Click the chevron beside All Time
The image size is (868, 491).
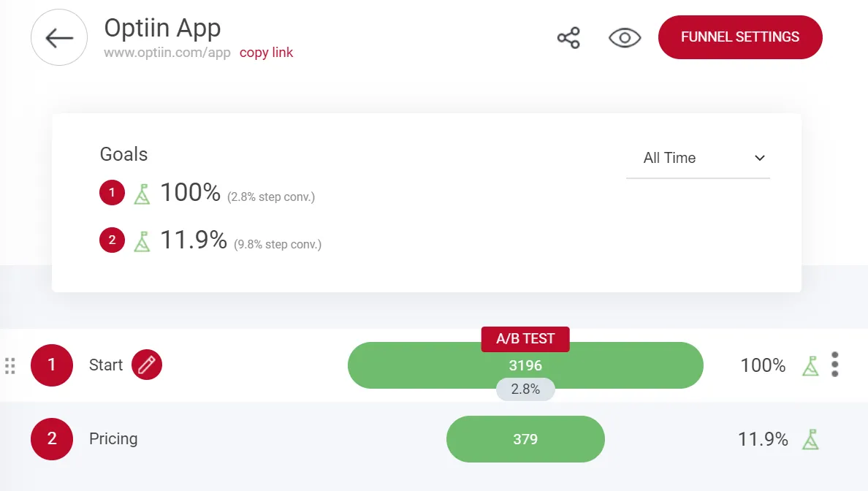(x=760, y=158)
